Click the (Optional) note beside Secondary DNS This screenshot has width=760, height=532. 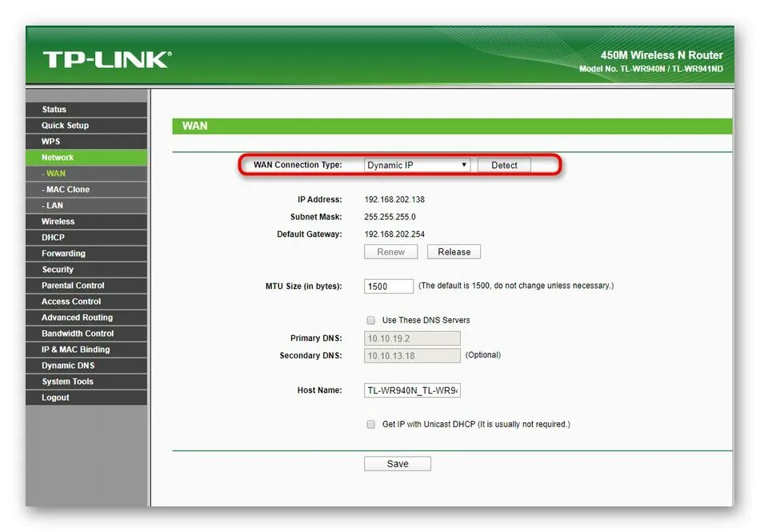[483, 355]
